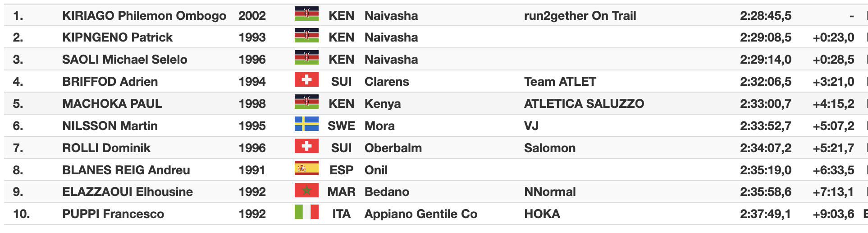The height and width of the screenshot is (233, 868).
Task: Select SAOLI Michael Selelo's name
Action: coord(124,60)
